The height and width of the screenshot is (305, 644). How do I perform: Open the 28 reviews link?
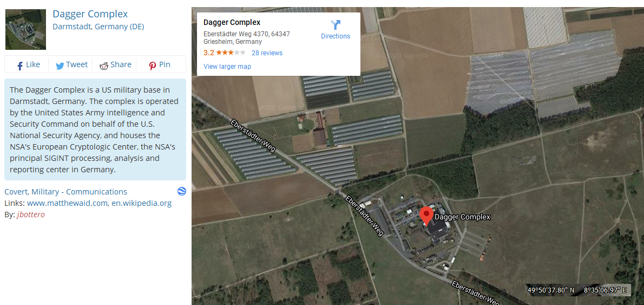point(267,53)
